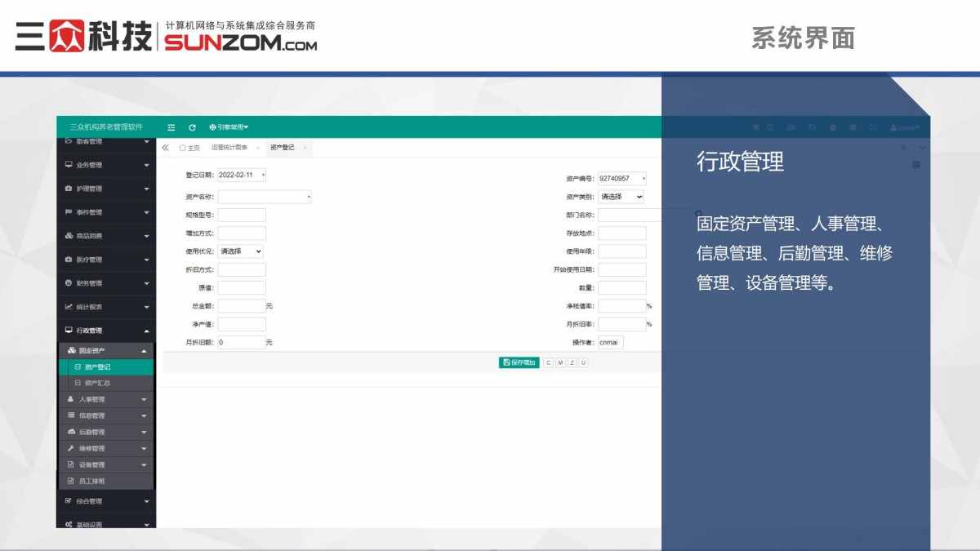Viewport: 980px width, 551px height.
Task: Click the menu collapse icon beside refresh
Action: click(171, 127)
